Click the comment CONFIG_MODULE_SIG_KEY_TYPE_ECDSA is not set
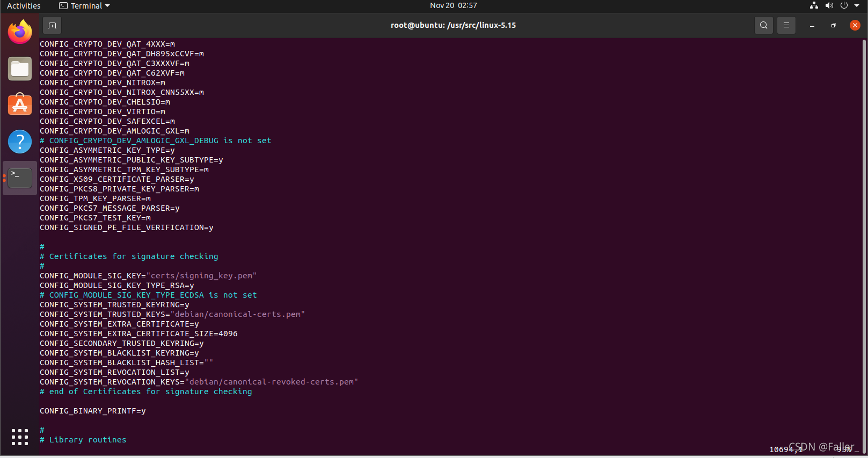This screenshot has width=868, height=458. [148, 295]
